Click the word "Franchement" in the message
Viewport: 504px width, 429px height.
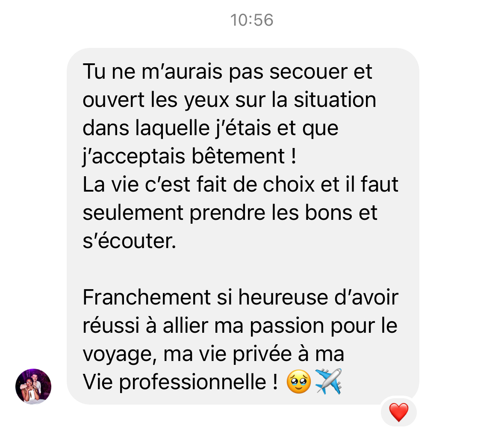pyautogui.click(x=147, y=297)
